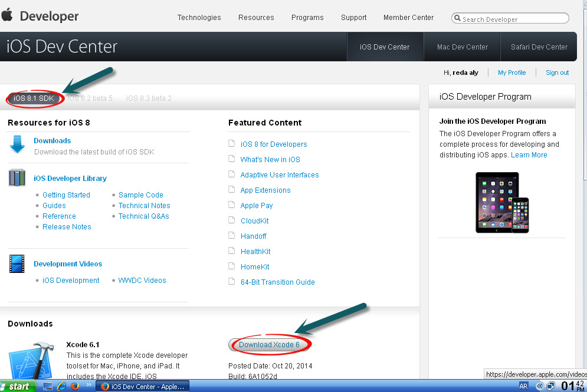This screenshot has width=587, height=392.
Task: Click document icon beside Apple Pay
Action: pos(232,205)
